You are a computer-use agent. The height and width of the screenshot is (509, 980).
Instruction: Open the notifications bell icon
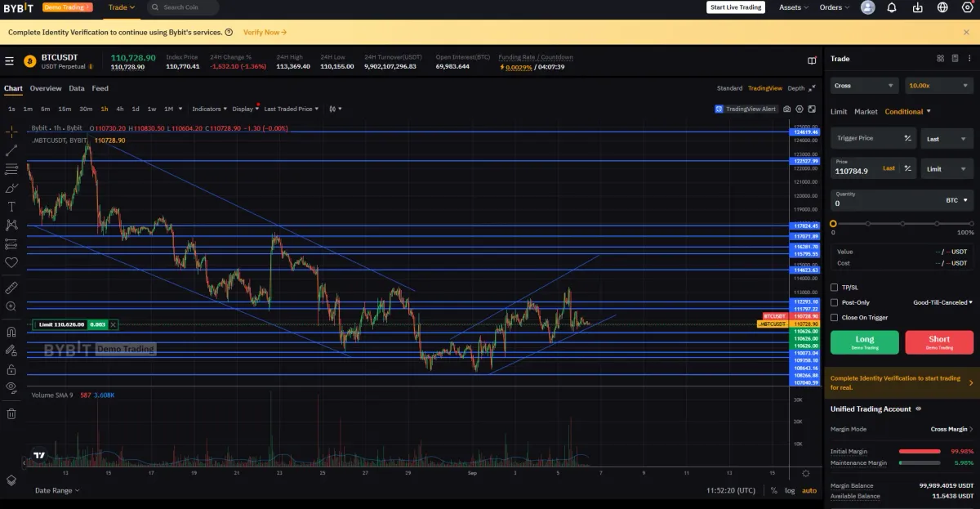(892, 7)
